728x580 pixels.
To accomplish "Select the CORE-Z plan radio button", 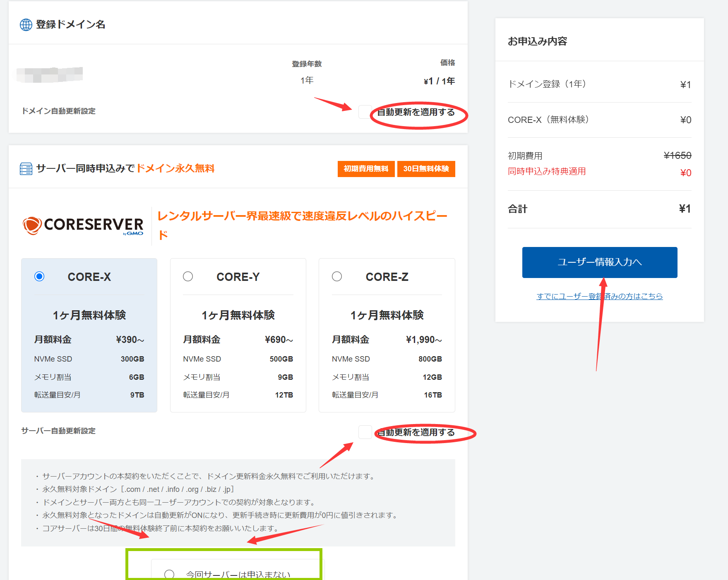I will coord(337,276).
